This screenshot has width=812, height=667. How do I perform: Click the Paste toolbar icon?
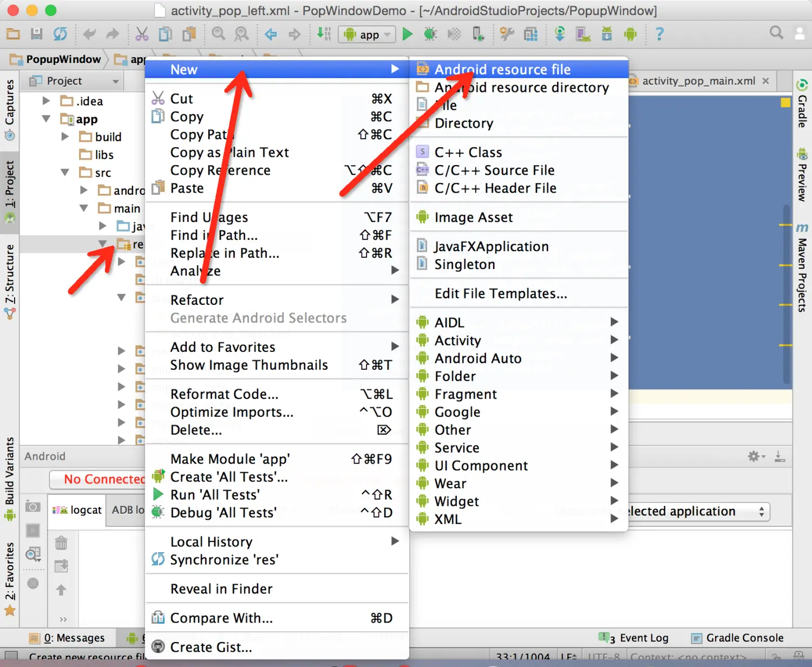pos(189,34)
